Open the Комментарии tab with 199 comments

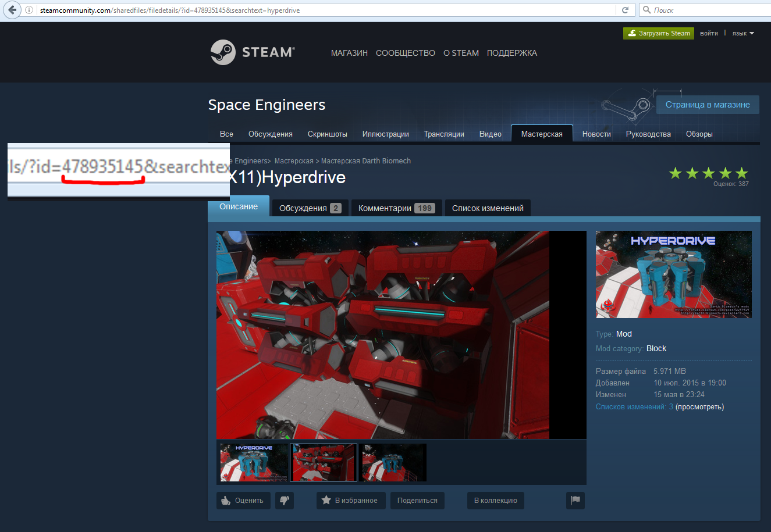[x=396, y=208]
